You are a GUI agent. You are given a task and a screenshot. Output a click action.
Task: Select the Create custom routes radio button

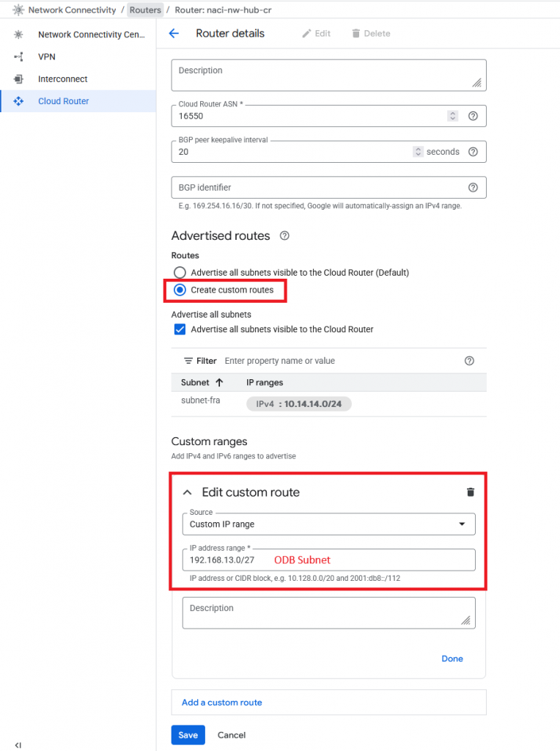coord(180,290)
